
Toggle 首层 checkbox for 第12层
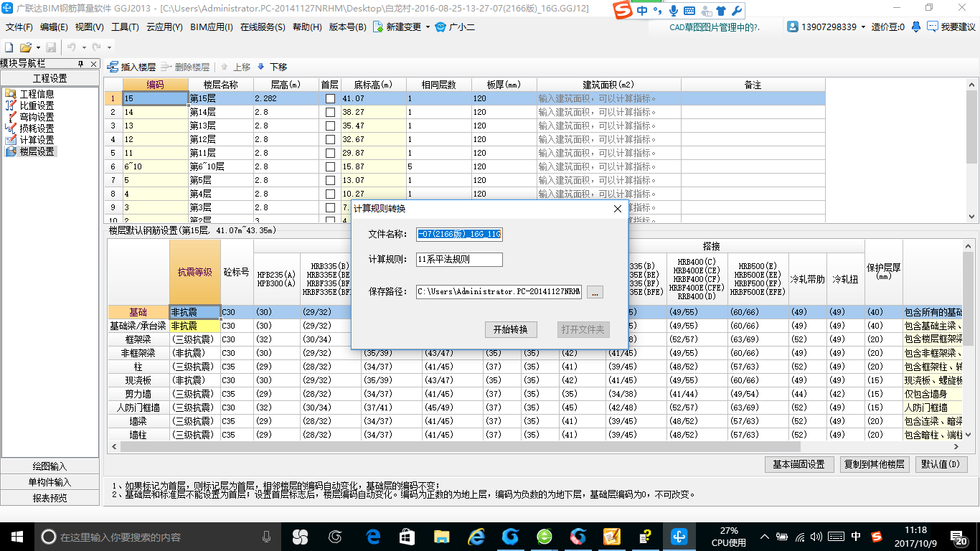pos(330,139)
